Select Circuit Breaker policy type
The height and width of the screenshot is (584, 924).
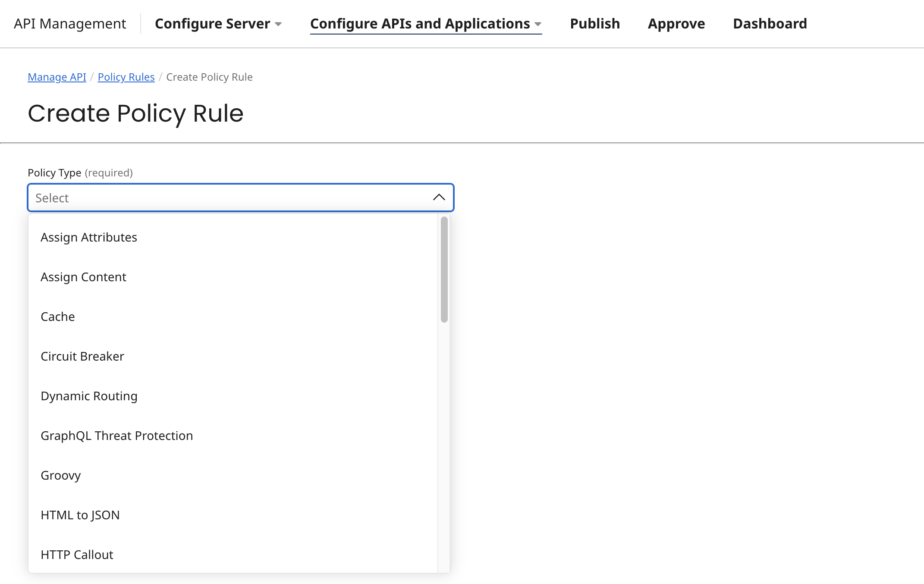[82, 356]
